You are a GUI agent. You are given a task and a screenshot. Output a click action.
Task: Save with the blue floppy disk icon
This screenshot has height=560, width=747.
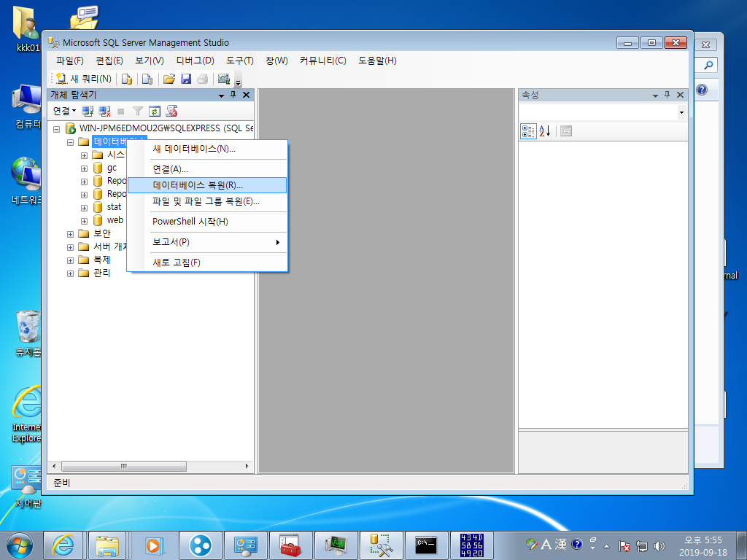(186, 79)
